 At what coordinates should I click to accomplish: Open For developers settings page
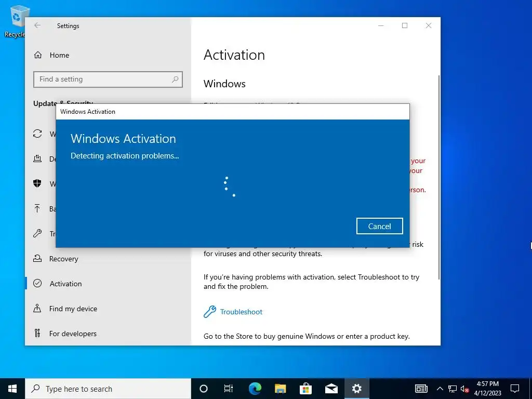(x=73, y=334)
